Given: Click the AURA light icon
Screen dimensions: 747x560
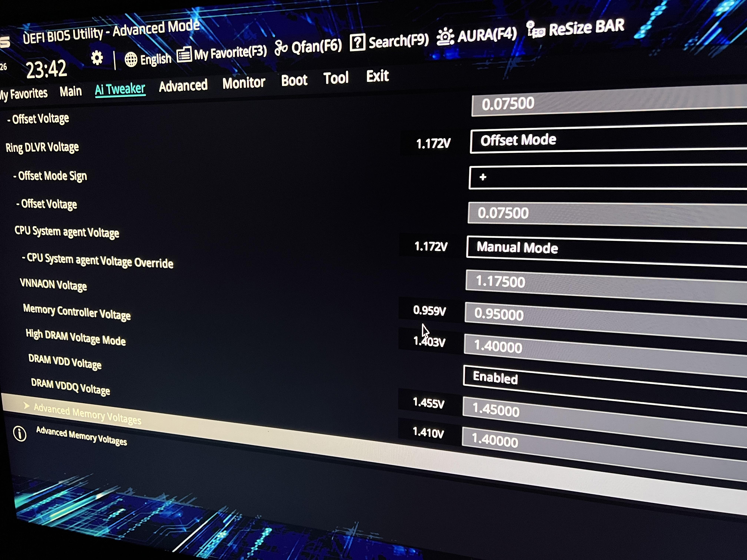Looking at the screenshot, I should coord(445,36).
